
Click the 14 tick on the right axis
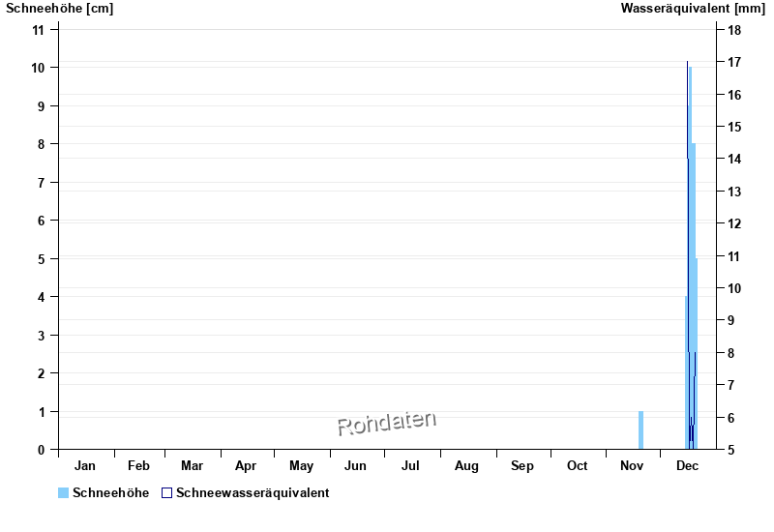734,160
